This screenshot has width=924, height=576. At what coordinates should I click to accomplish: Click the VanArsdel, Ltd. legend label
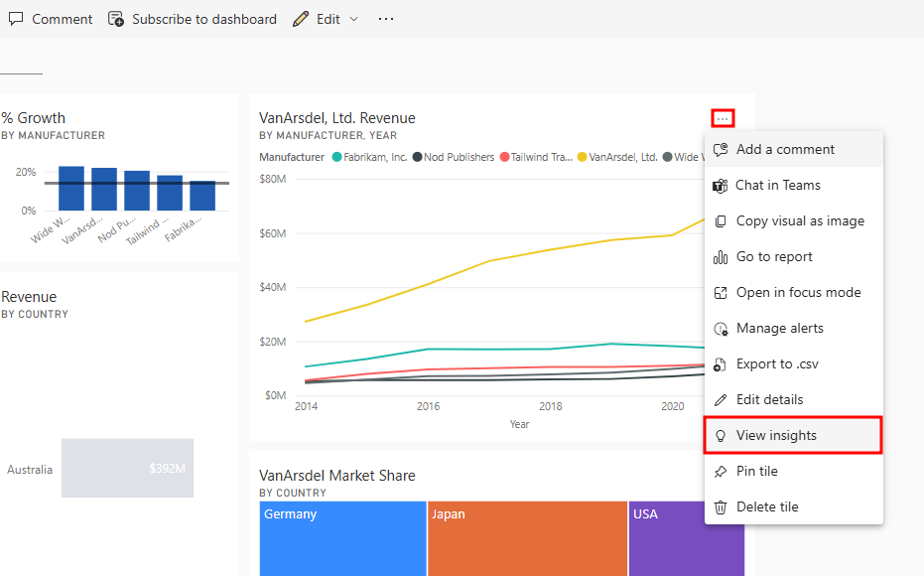[623, 158]
